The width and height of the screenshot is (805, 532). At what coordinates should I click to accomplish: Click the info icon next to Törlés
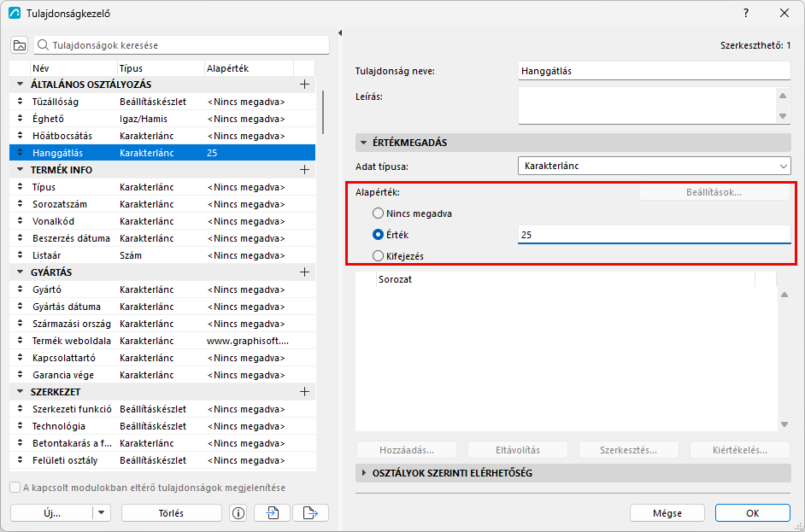[238, 513]
